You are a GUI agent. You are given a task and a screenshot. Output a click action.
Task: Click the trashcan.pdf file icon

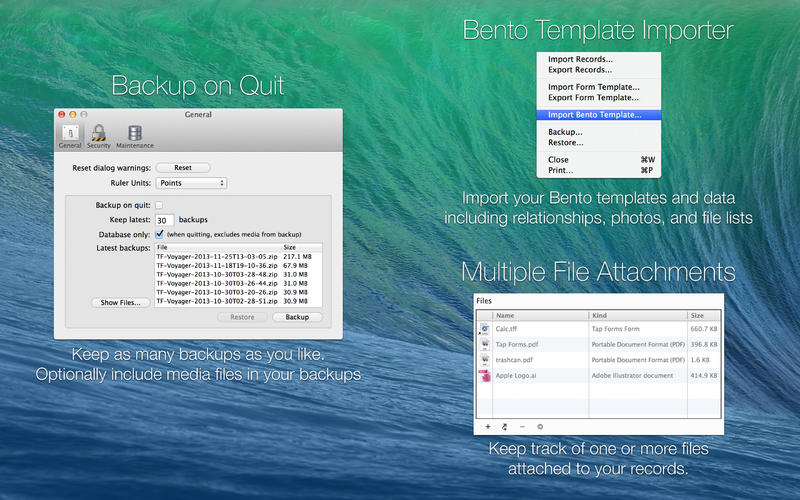[x=484, y=358]
